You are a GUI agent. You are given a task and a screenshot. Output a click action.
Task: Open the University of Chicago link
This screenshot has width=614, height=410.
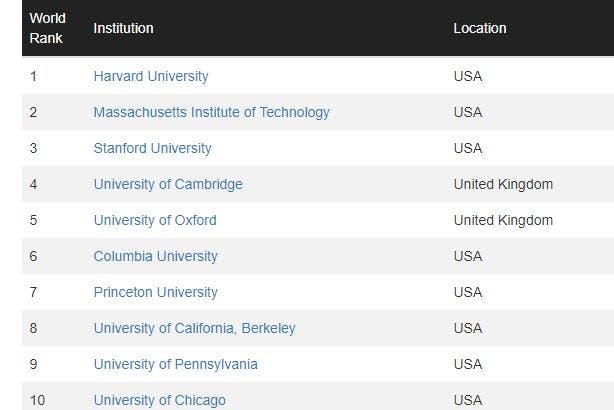(x=159, y=400)
